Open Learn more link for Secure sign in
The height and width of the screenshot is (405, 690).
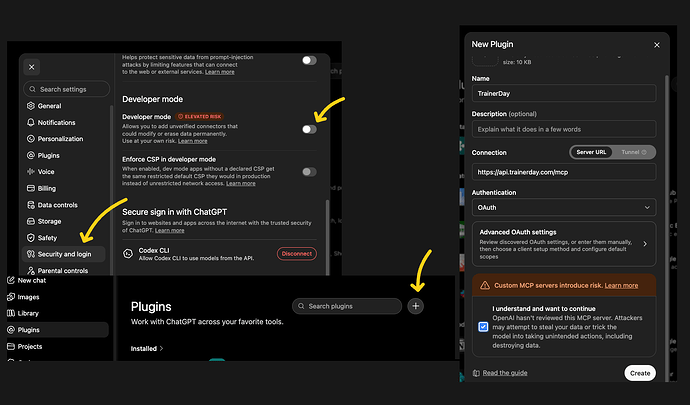[169, 231]
